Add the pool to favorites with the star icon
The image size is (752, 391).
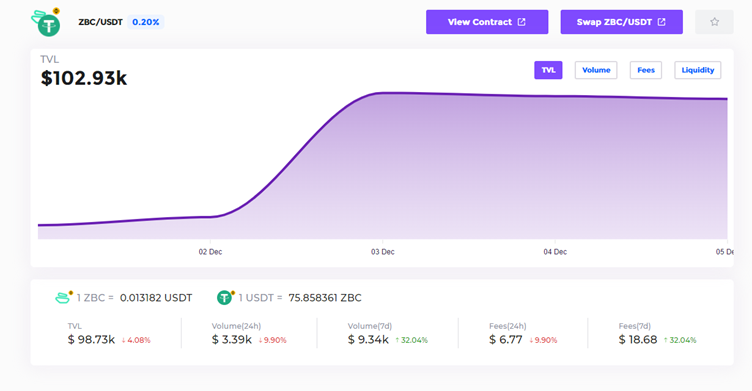[x=714, y=22]
